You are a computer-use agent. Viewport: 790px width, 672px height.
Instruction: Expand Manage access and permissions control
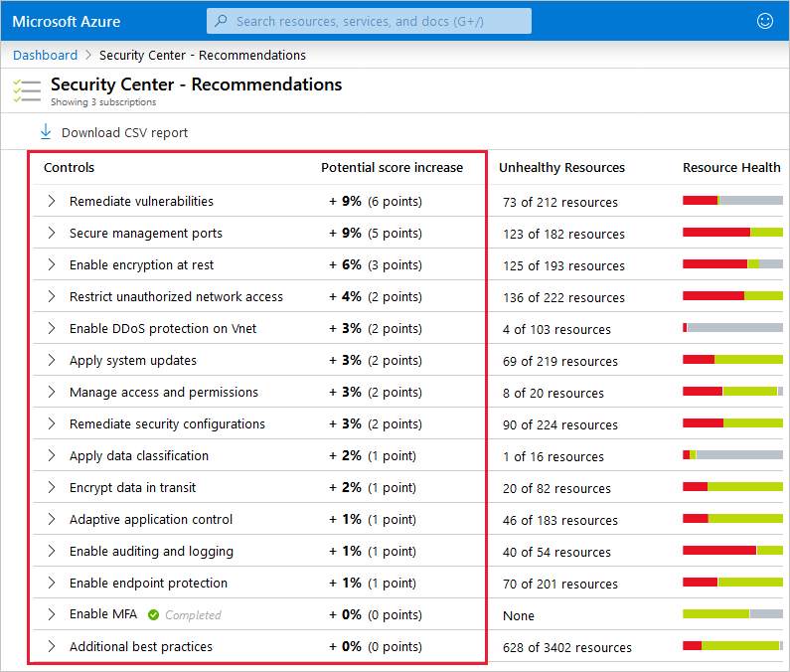click(51, 392)
